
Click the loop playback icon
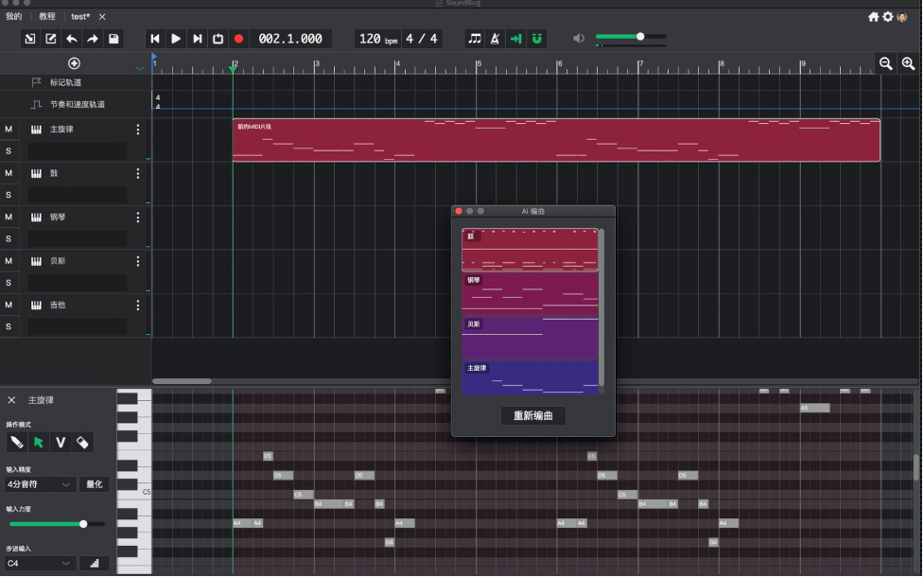click(218, 39)
